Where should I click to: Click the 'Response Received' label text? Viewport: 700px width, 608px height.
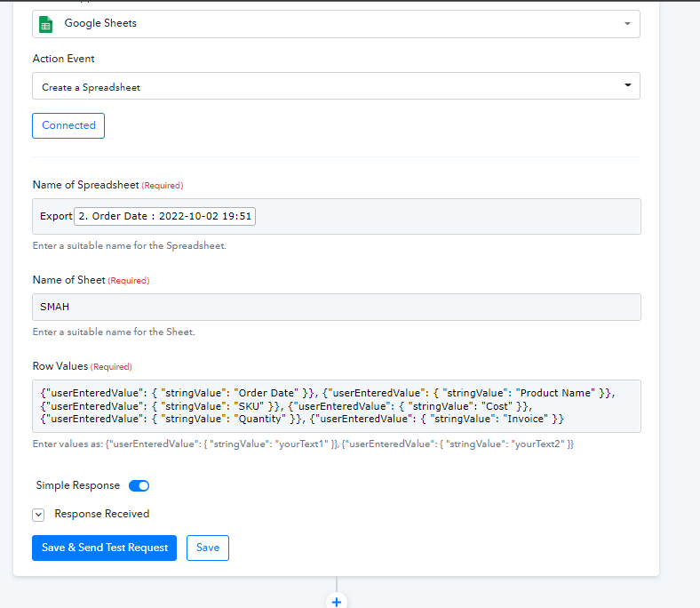pos(102,514)
